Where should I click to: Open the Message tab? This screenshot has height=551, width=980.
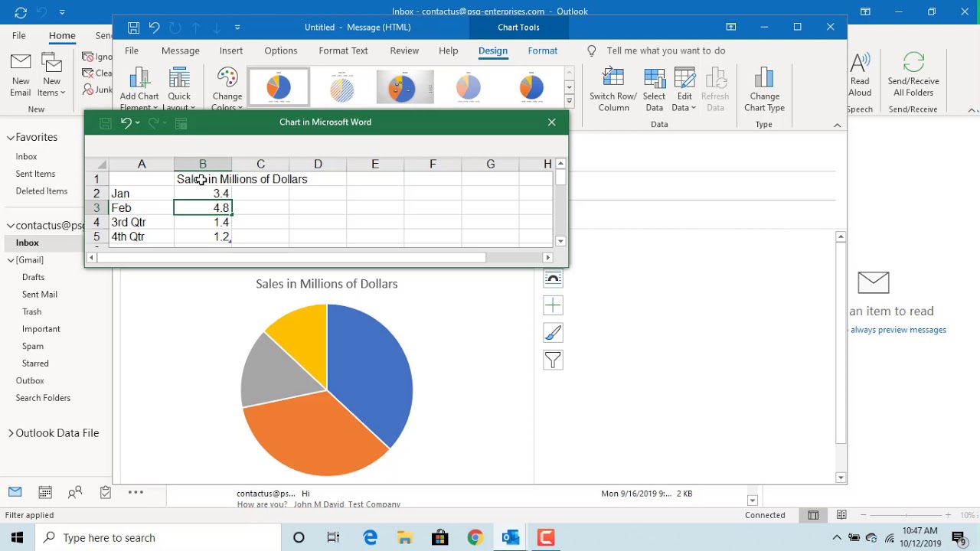(180, 51)
